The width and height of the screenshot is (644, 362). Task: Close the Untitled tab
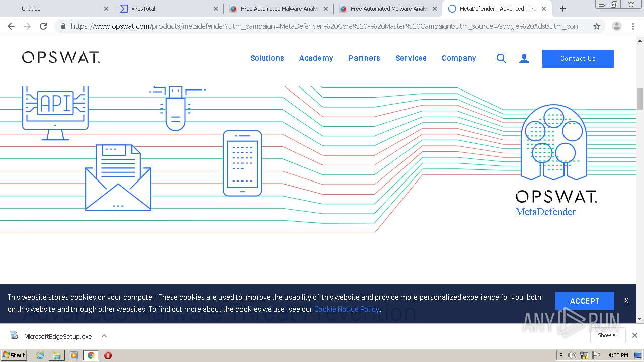[x=106, y=9]
